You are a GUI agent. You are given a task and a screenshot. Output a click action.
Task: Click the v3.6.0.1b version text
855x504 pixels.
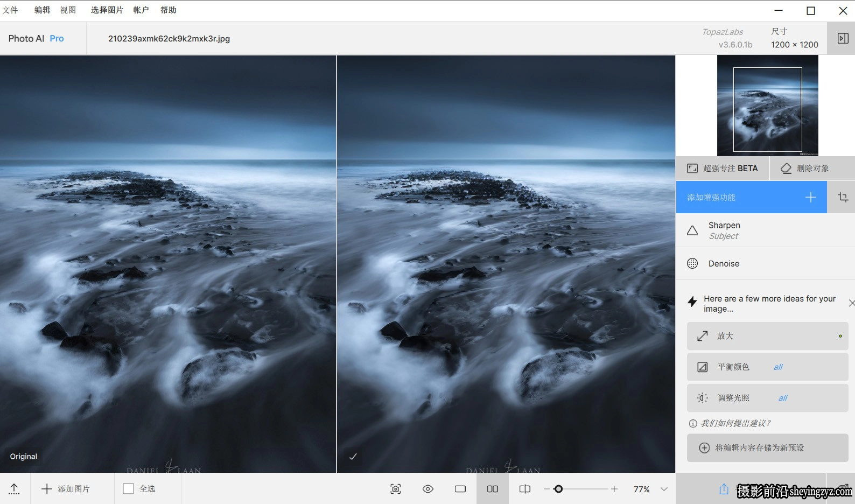[735, 45]
